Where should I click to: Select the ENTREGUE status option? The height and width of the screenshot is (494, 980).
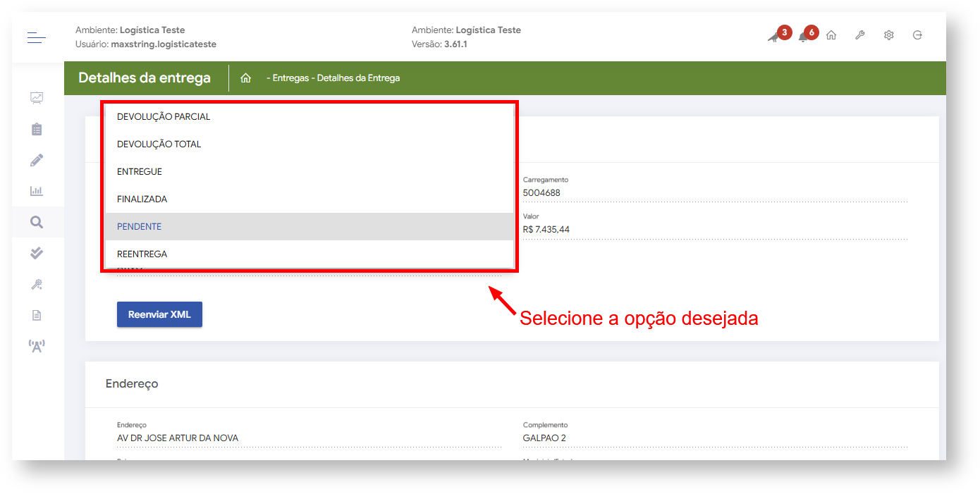coord(310,172)
